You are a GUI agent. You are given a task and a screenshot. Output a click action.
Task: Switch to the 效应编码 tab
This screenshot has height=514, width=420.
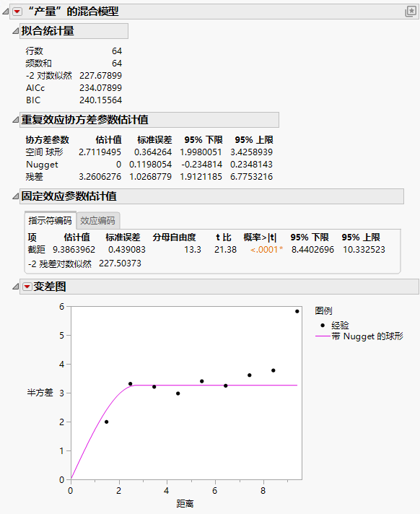97,221
